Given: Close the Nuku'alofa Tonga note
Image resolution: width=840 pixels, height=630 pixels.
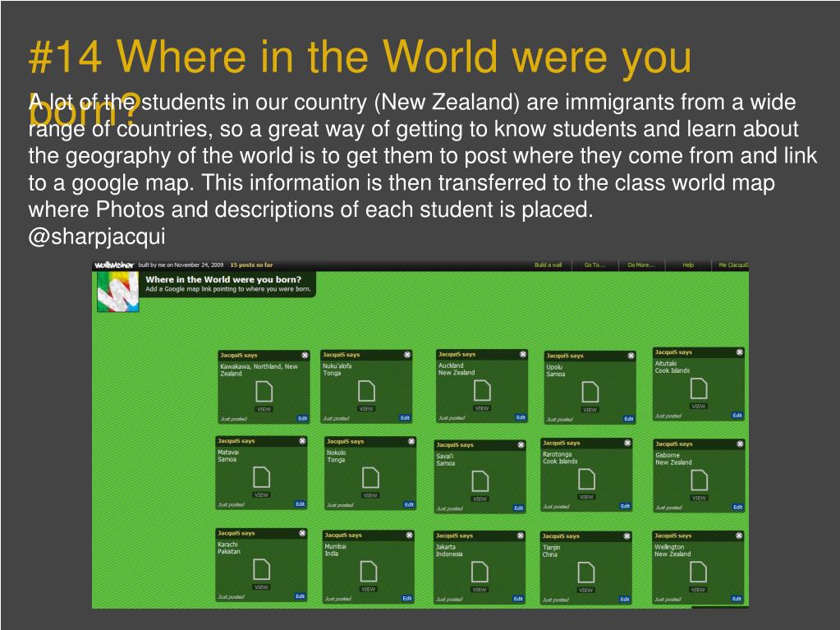Looking at the screenshot, I should click(407, 355).
